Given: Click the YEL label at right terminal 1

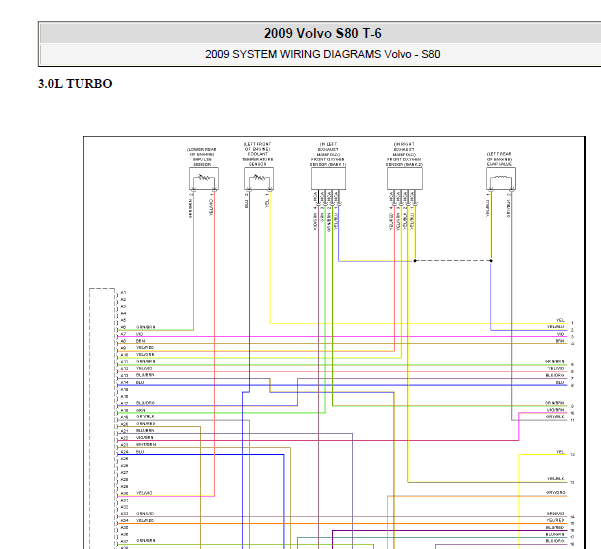Looking at the screenshot, I should coord(560,320).
